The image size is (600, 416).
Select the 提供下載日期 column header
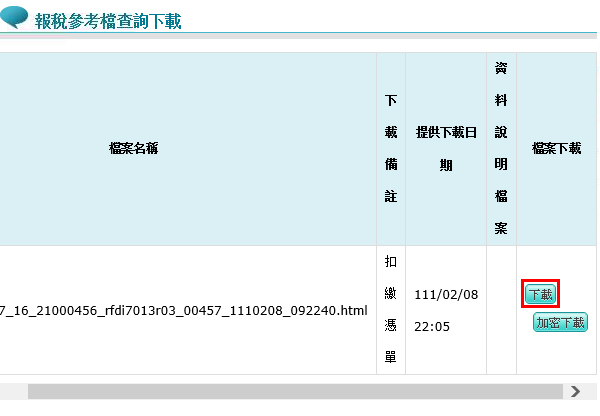tap(445, 149)
